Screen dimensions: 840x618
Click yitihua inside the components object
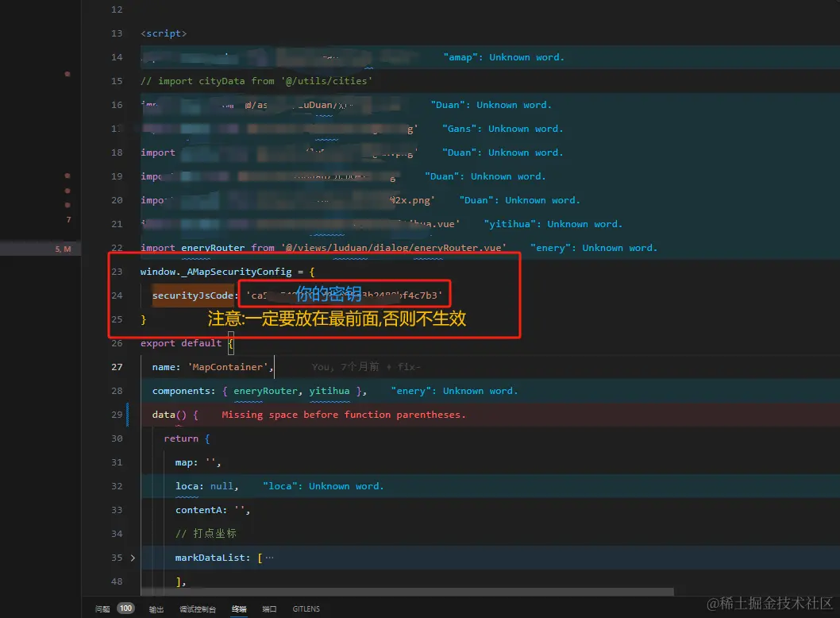click(x=329, y=391)
